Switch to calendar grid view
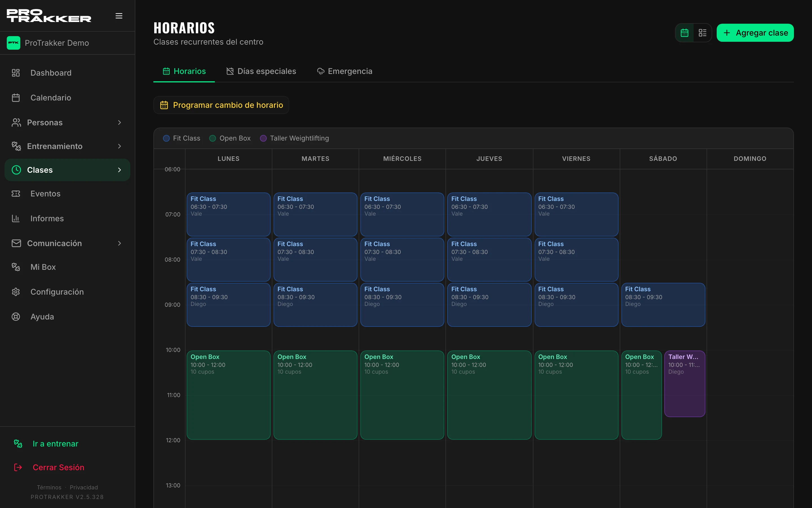 (685, 32)
